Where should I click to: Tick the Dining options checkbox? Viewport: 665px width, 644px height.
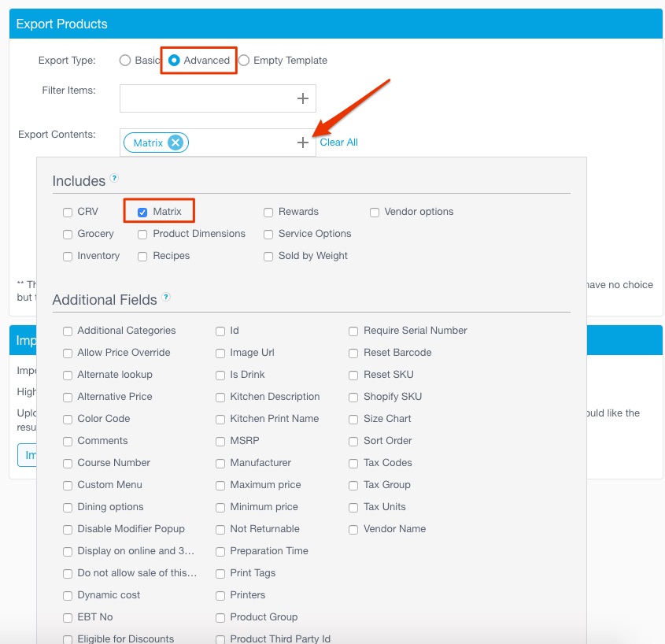pos(68,507)
